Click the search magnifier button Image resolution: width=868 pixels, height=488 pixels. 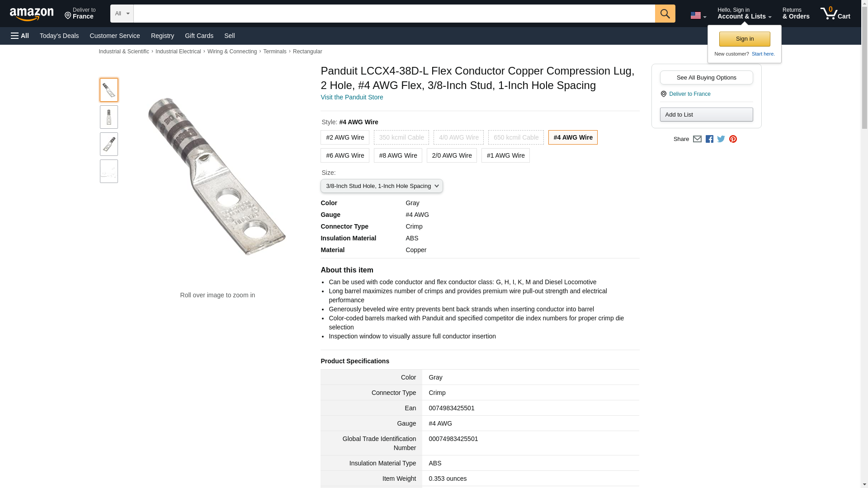point(665,14)
